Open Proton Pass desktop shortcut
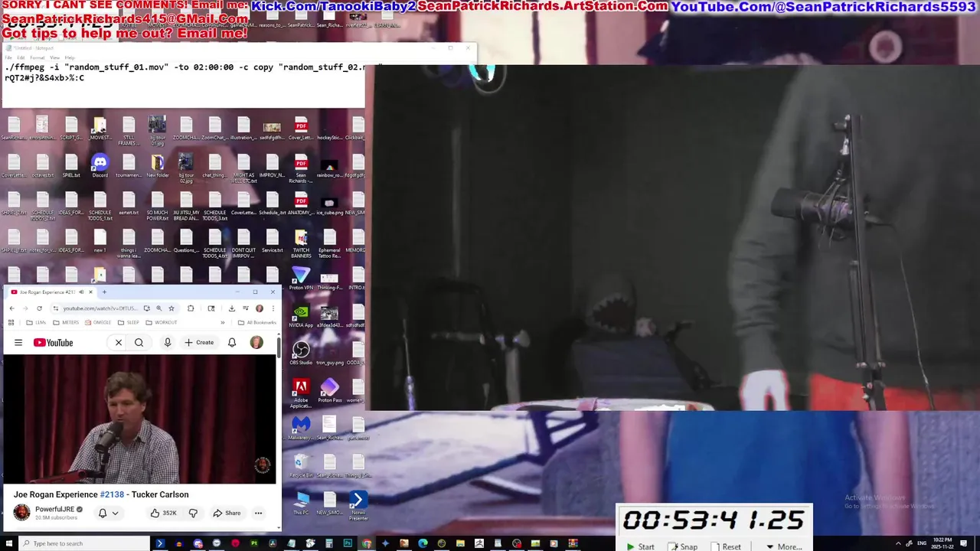Image resolution: width=980 pixels, height=551 pixels. 330,390
